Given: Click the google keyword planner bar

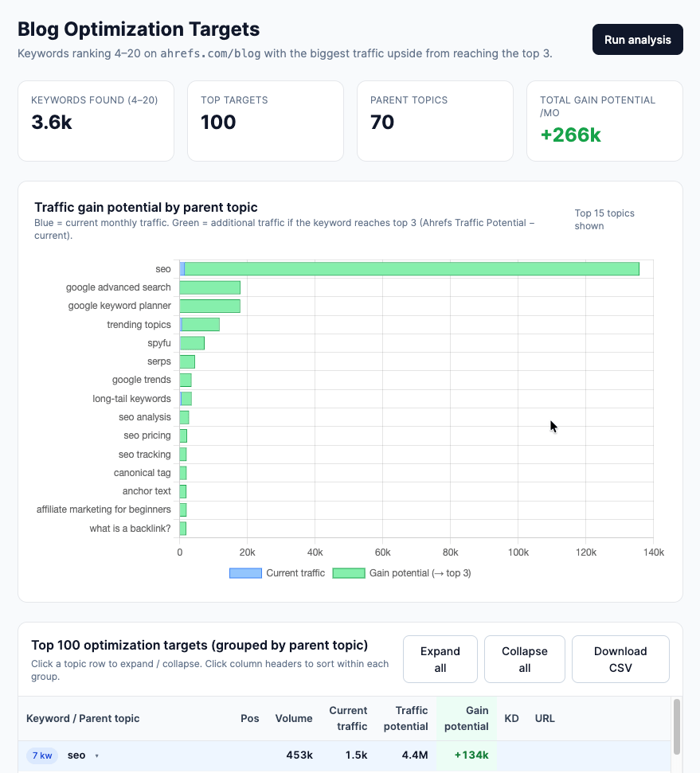Looking at the screenshot, I should point(209,306).
